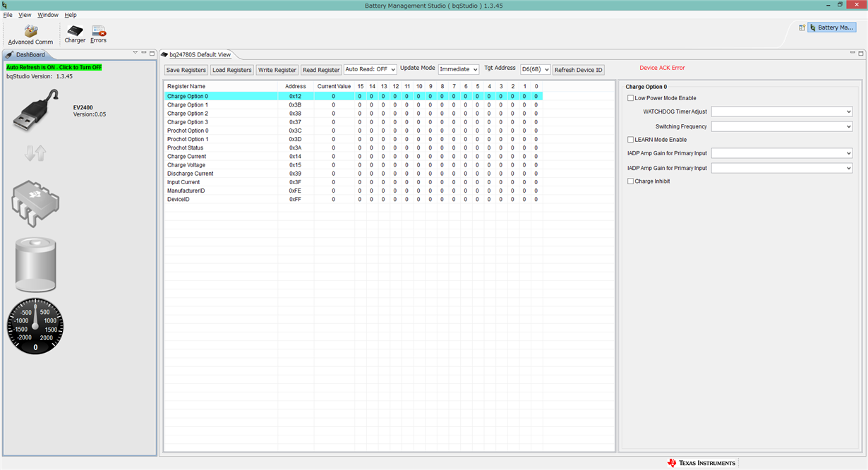Viewport: 868px width, 470px height.
Task: Click the current gauge dial
Action: click(x=35, y=325)
